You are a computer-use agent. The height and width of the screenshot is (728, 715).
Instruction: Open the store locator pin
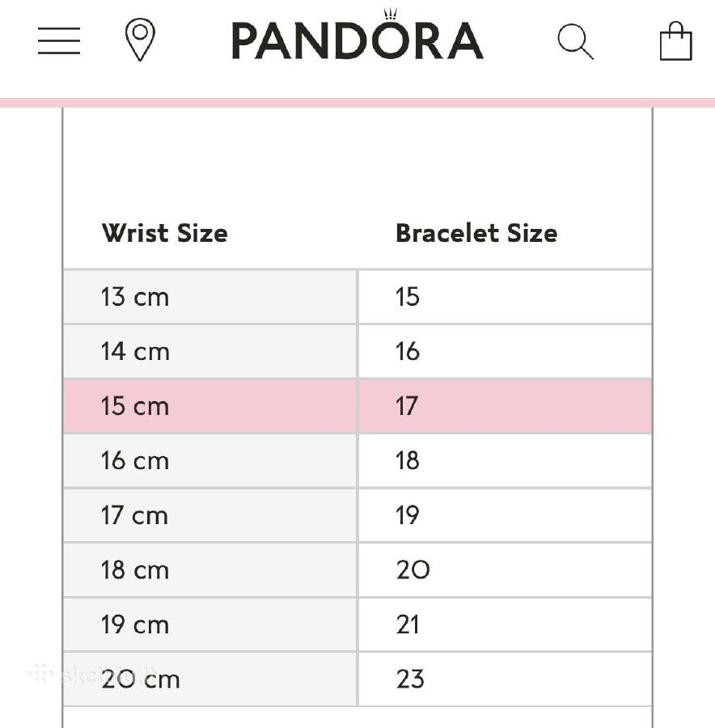point(140,40)
